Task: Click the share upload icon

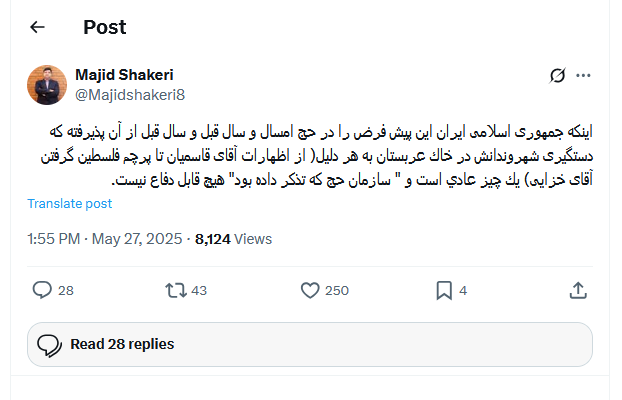Action: pyautogui.click(x=578, y=290)
